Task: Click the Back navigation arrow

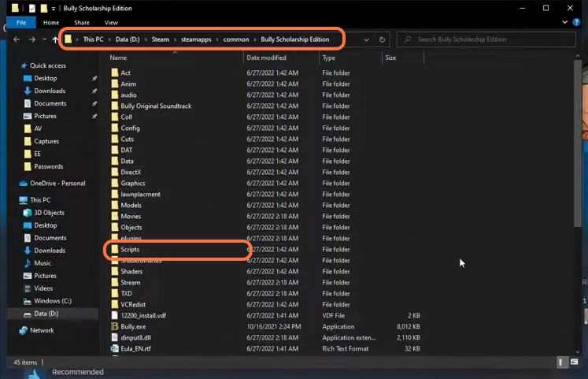Action: 17,39
